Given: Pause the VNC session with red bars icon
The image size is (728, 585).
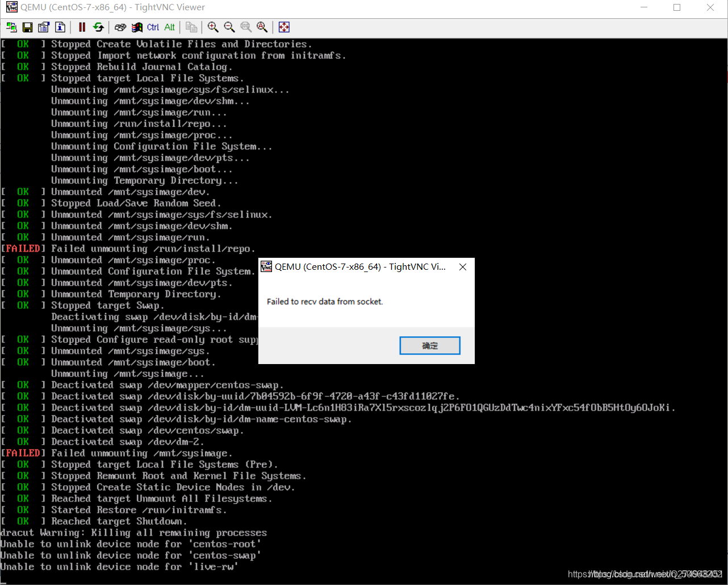Looking at the screenshot, I should (x=82, y=27).
